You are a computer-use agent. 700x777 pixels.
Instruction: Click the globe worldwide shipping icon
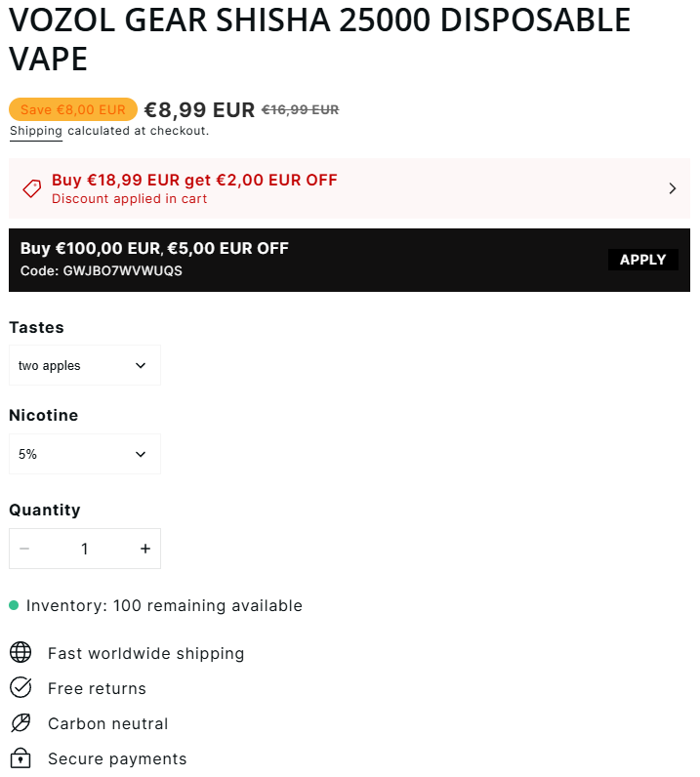click(x=21, y=653)
